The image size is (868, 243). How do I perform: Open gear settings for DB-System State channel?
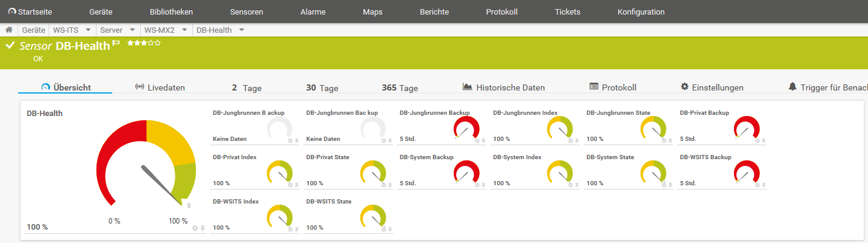(664, 185)
